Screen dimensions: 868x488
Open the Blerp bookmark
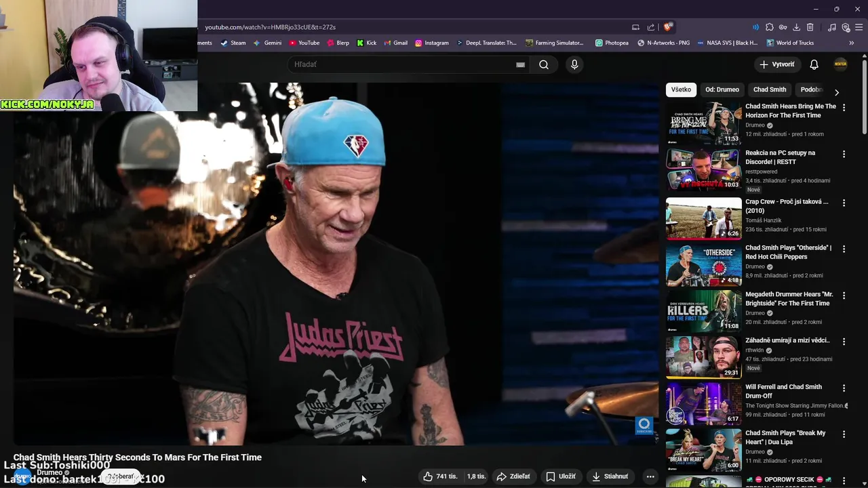tap(338, 43)
